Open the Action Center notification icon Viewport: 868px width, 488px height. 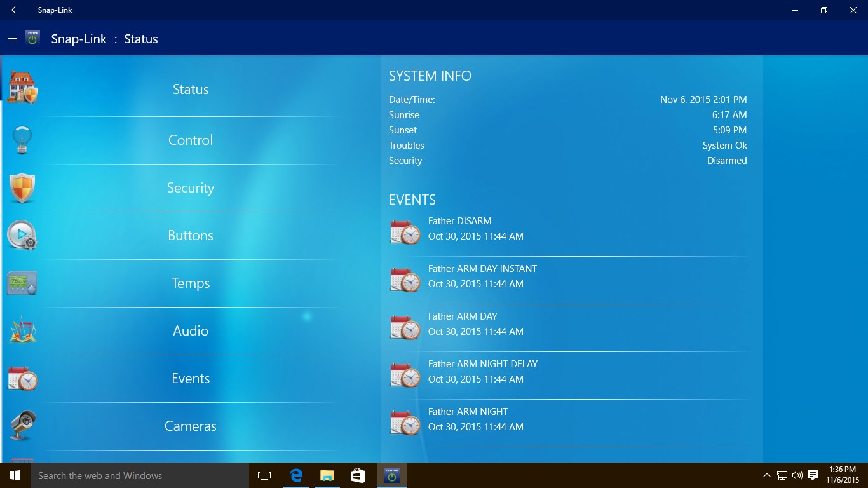(812, 475)
